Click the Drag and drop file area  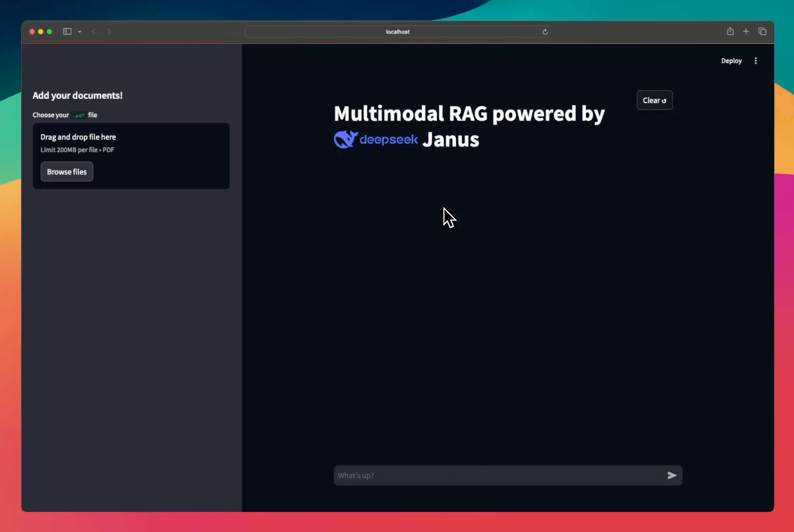click(131, 156)
